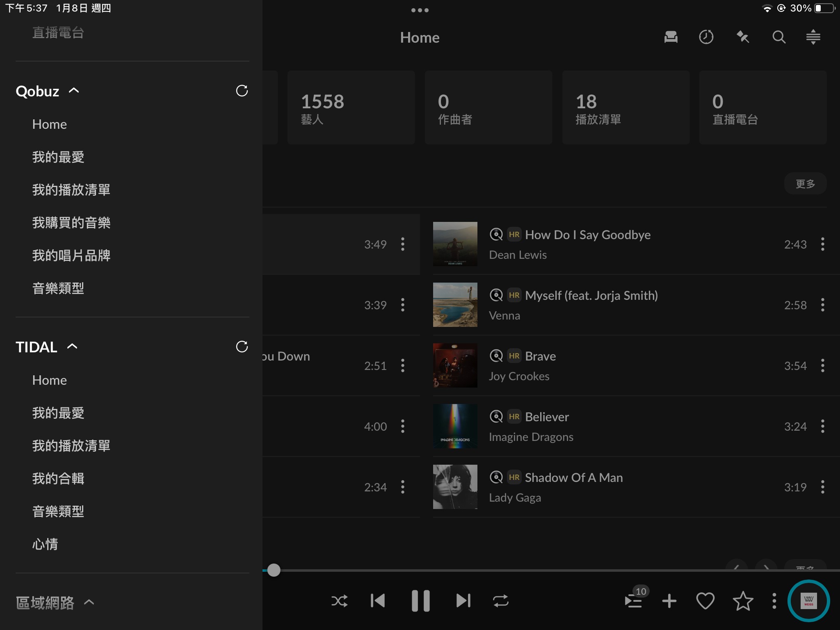Click the playback progress slider knob
The image size is (840, 630).
pos(274,570)
